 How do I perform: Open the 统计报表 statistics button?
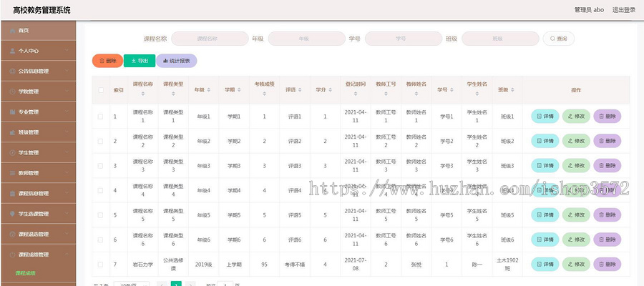(x=177, y=61)
